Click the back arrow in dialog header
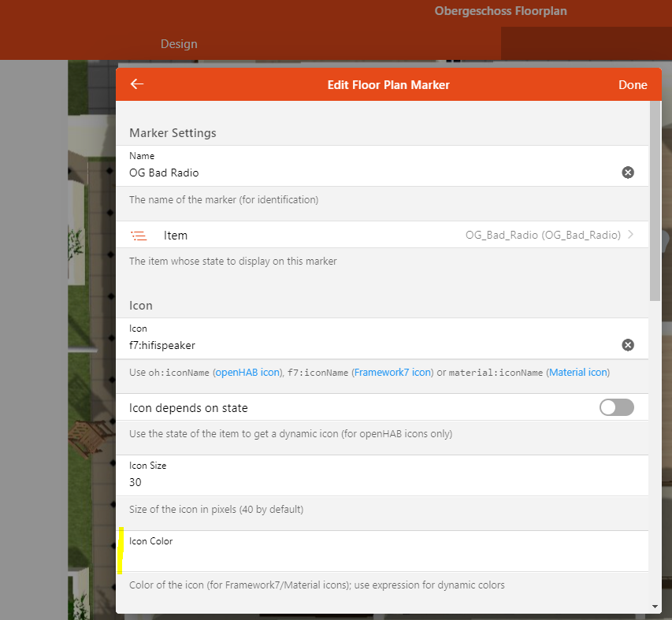This screenshot has width=672, height=620. coord(137,84)
